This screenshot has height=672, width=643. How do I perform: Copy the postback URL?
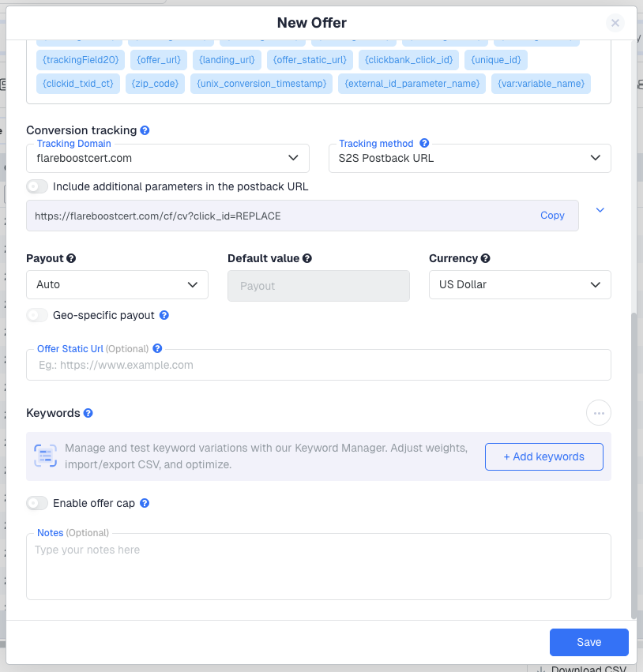(552, 216)
